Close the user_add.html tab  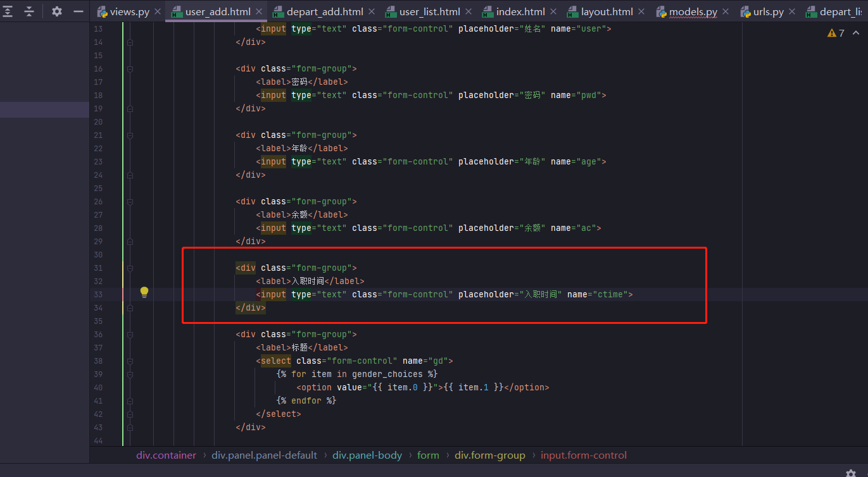(x=258, y=11)
